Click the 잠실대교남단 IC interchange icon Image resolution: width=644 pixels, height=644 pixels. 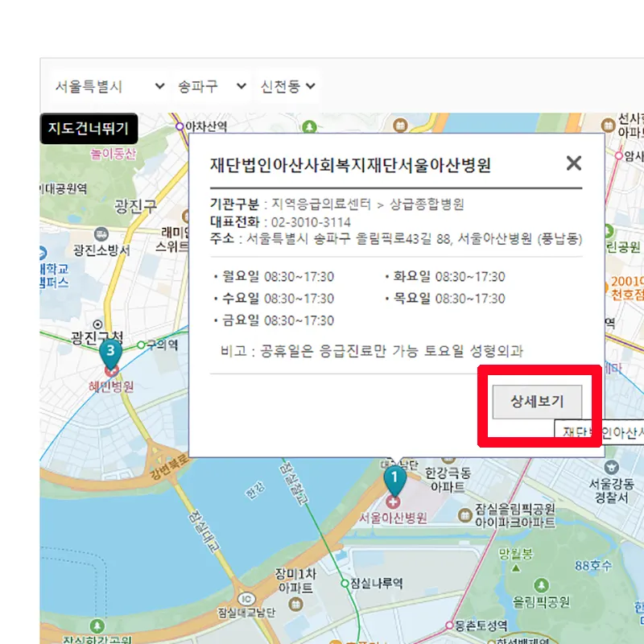point(246,599)
